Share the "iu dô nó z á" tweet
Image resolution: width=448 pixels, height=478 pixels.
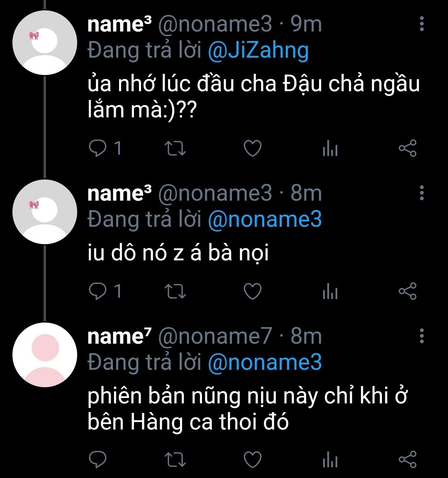point(407,291)
